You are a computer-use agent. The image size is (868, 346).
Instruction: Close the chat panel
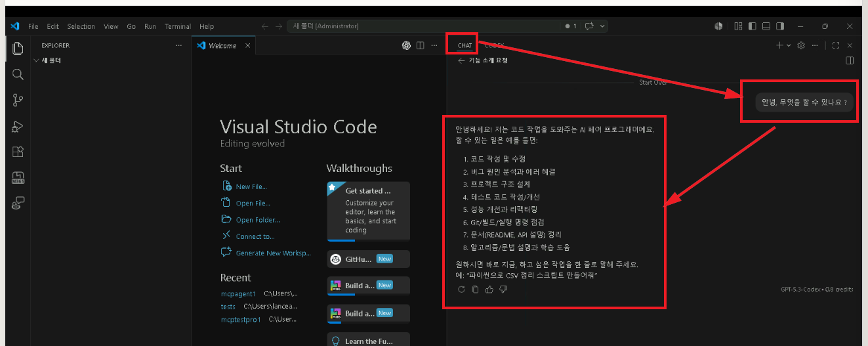tap(850, 45)
